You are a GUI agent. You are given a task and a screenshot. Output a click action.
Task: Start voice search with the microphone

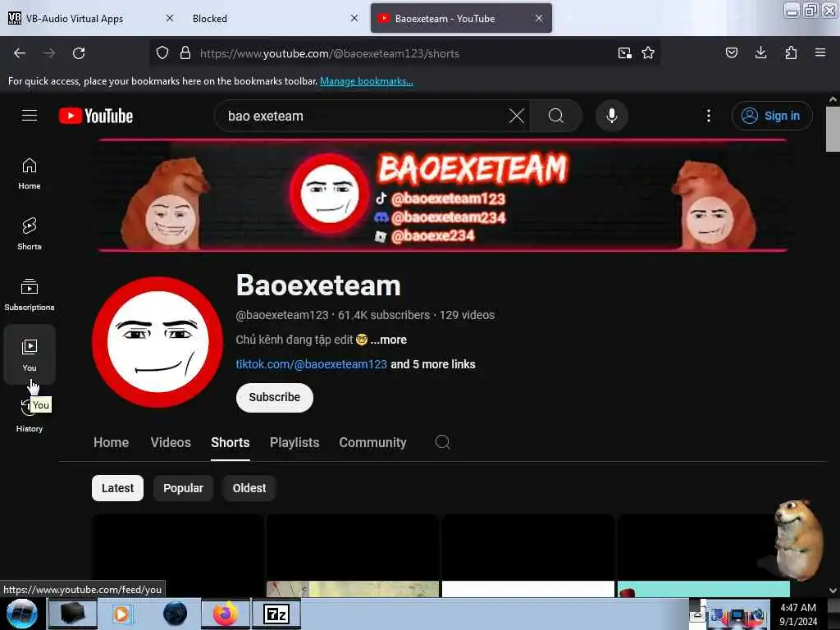[x=612, y=116]
